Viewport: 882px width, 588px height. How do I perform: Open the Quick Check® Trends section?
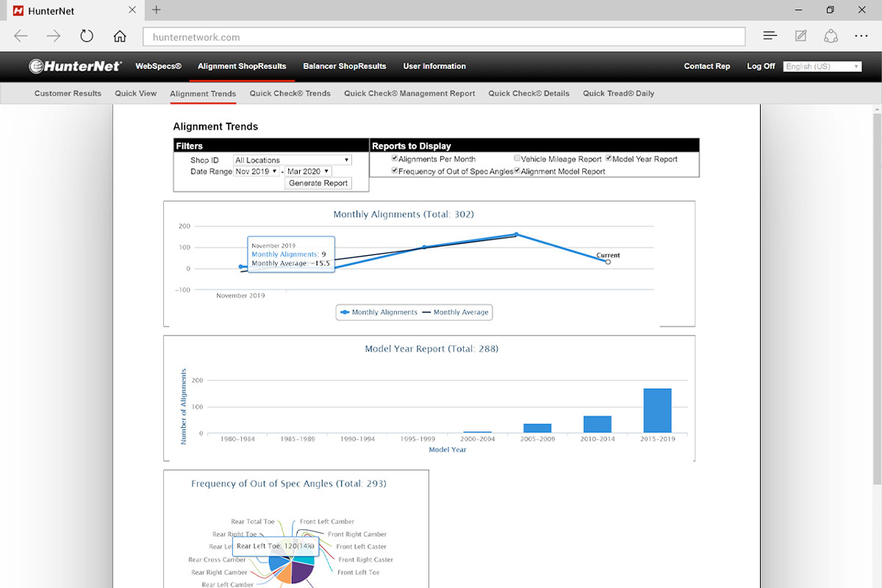click(290, 93)
